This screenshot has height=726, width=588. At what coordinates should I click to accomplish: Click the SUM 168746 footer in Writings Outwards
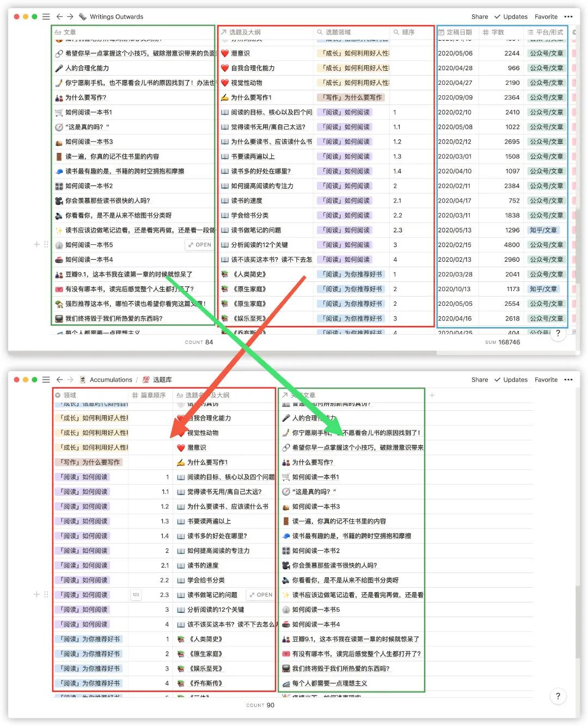503,342
